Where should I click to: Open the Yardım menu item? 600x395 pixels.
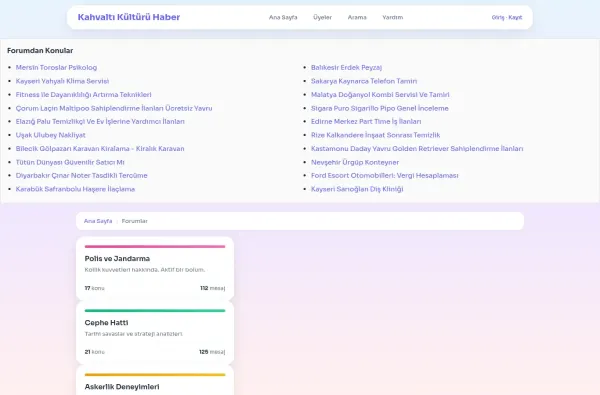click(x=393, y=17)
